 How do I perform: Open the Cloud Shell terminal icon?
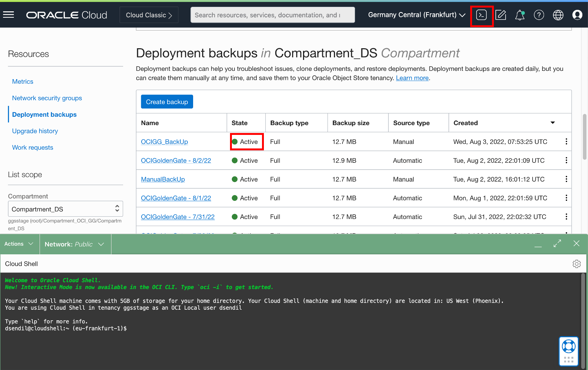(481, 15)
